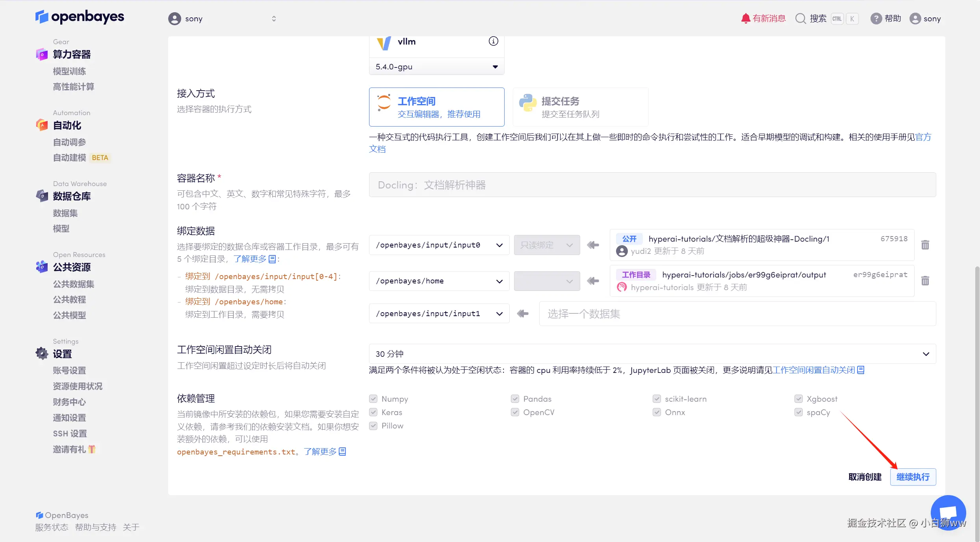Toggle the spaCy dependency checkbox
The image size is (980, 542).
pyautogui.click(x=798, y=412)
